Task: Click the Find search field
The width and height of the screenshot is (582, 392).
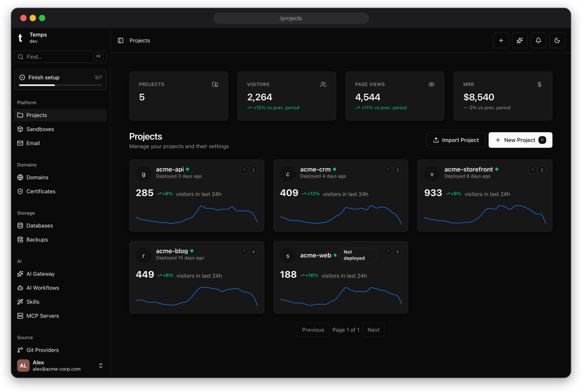Action: click(60, 57)
